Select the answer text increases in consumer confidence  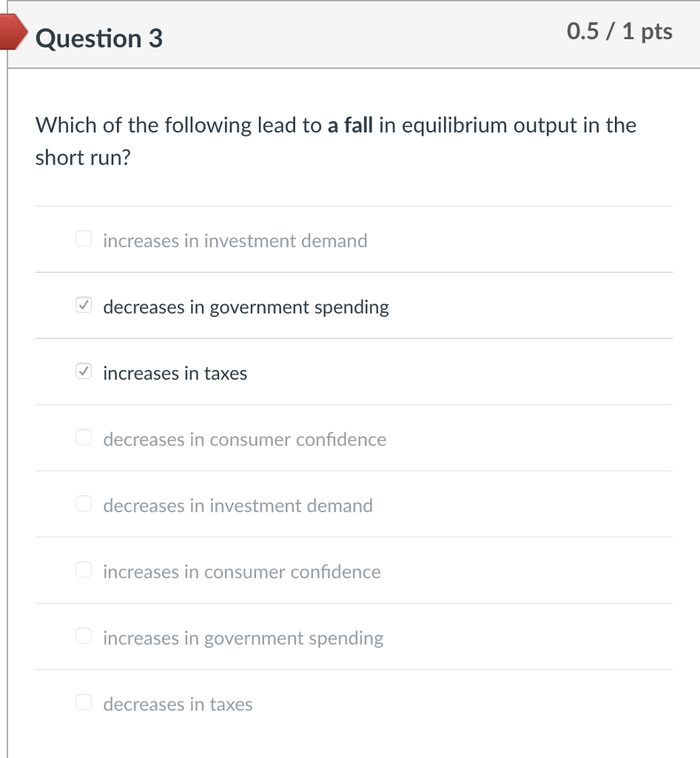(241, 571)
